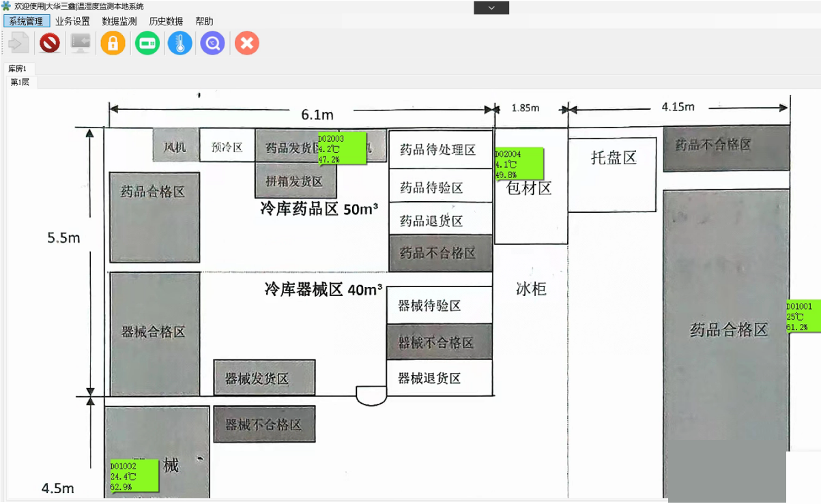The height and width of the screenshot is (504, 821).
Task: Click the green device icon in toolbar
Action: 147,44
